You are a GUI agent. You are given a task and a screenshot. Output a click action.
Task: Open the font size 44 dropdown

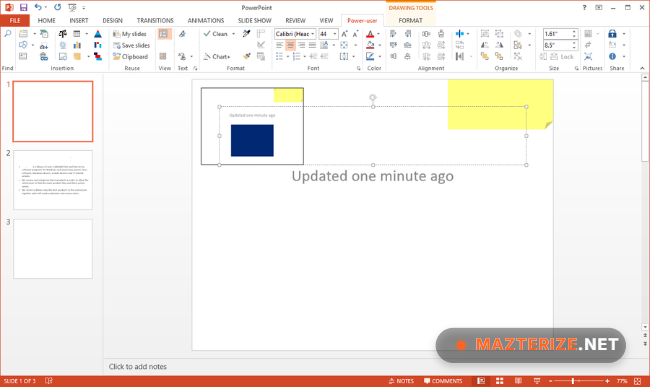[335, 34]
